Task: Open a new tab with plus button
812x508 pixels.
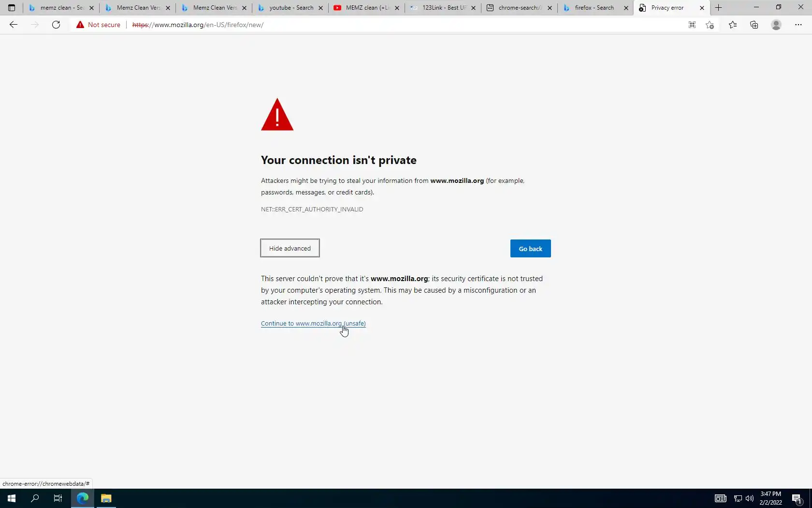Action: (719, 8)
